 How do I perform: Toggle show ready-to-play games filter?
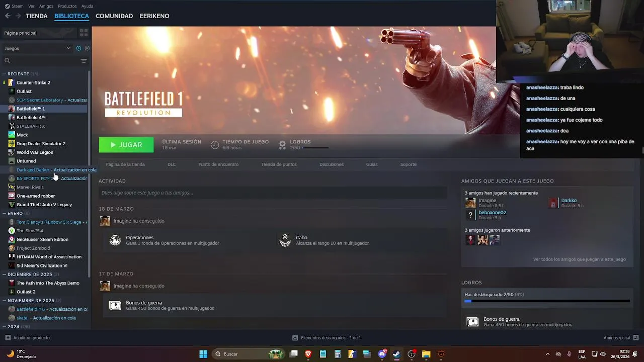[87, 48]
